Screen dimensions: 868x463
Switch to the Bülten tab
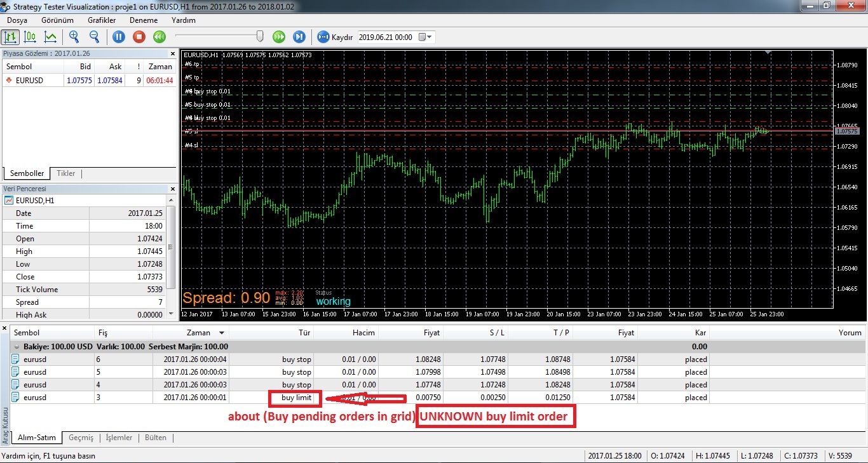156,438
